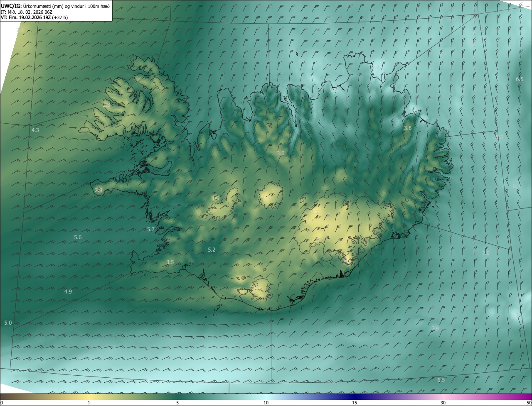This screenshot has height=406, width=532.
Task: Click the map value 5.6
Action: click(x=78, y=237)
